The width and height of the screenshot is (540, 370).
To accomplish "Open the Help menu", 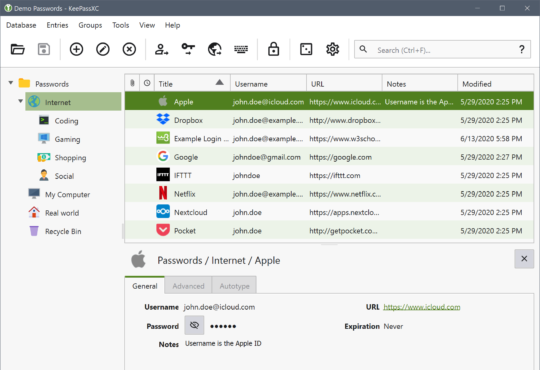I will (173, 25).
